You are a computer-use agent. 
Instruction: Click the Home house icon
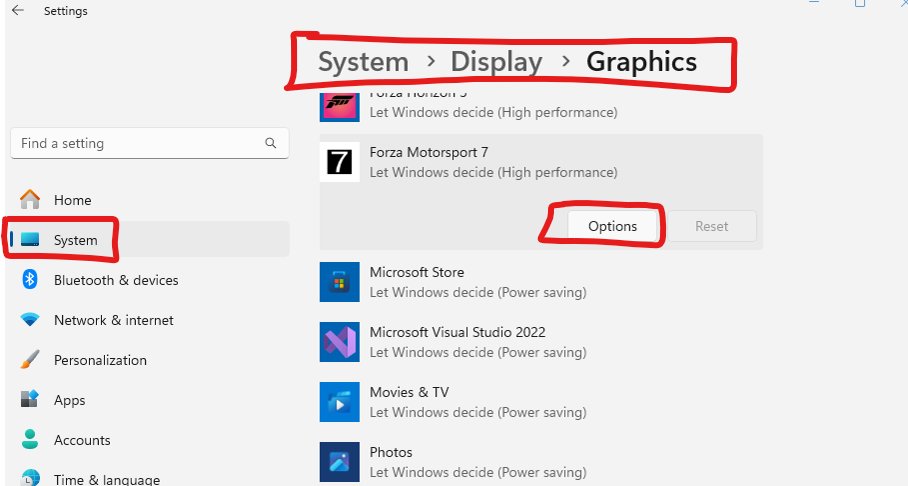pyautogui.click(x=30, y=200)
